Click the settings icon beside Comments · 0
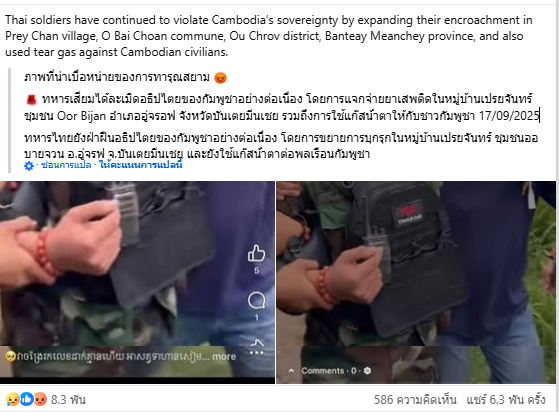 (367, 371)
